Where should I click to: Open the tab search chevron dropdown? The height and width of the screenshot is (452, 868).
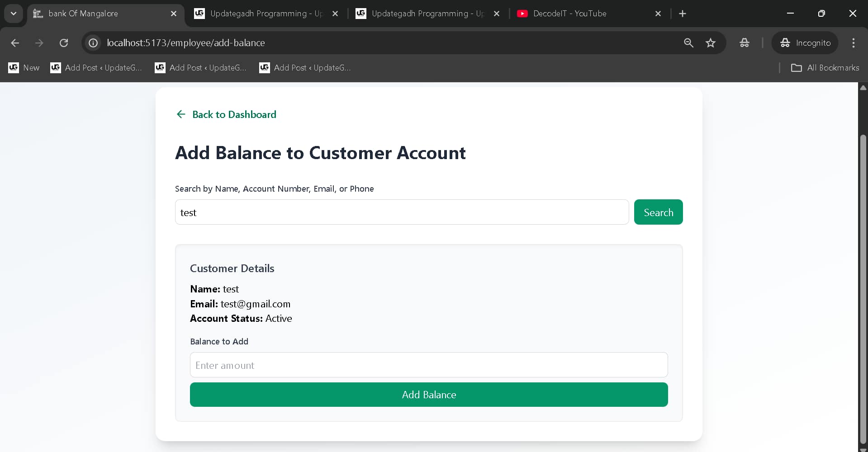click(13, 14)
